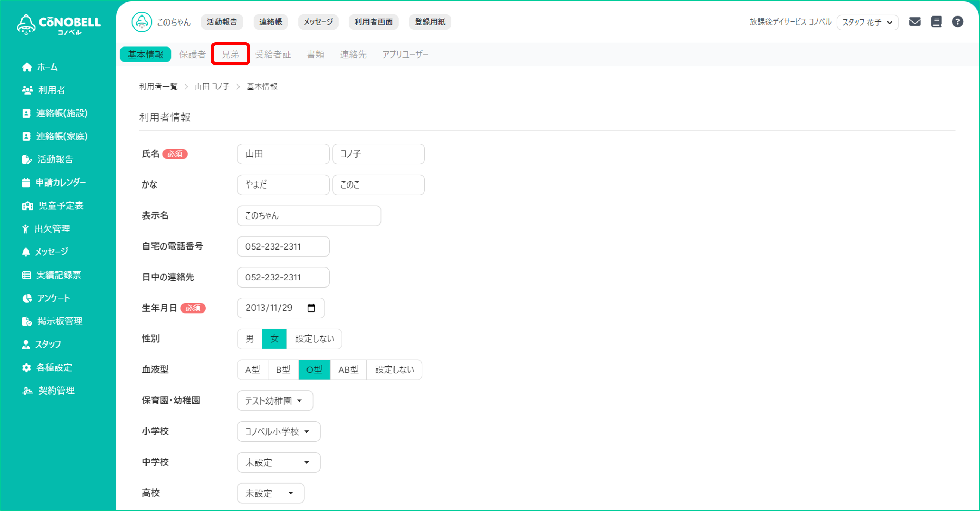
Task: Click the 自宅の電話番号 input field
Action: pos(284,246)
